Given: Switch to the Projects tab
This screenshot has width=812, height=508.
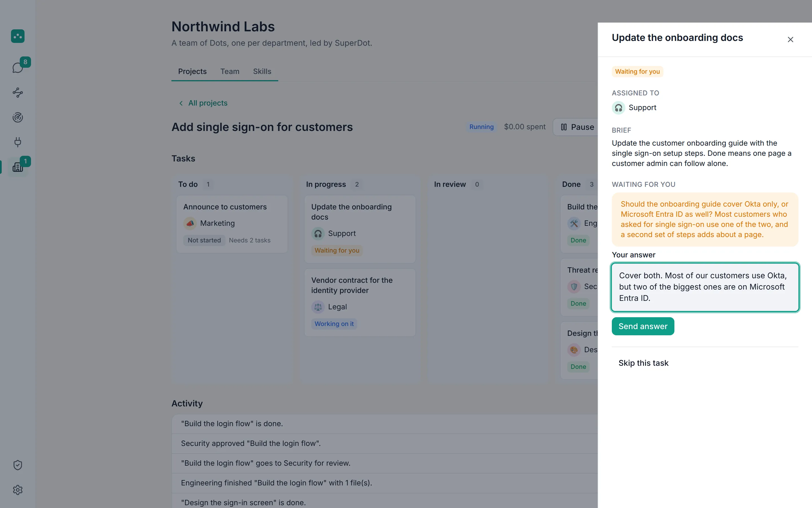Looking at the screenshot, I should (x=192, y=72).
